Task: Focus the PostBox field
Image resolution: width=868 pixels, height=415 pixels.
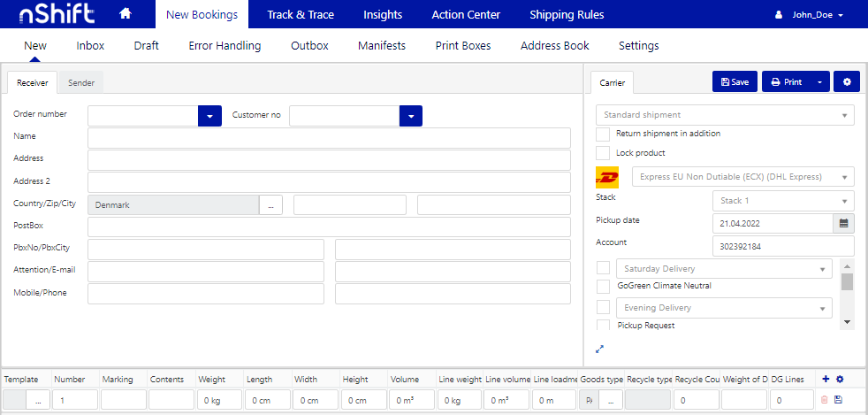Action: click(x=329, y=227)
